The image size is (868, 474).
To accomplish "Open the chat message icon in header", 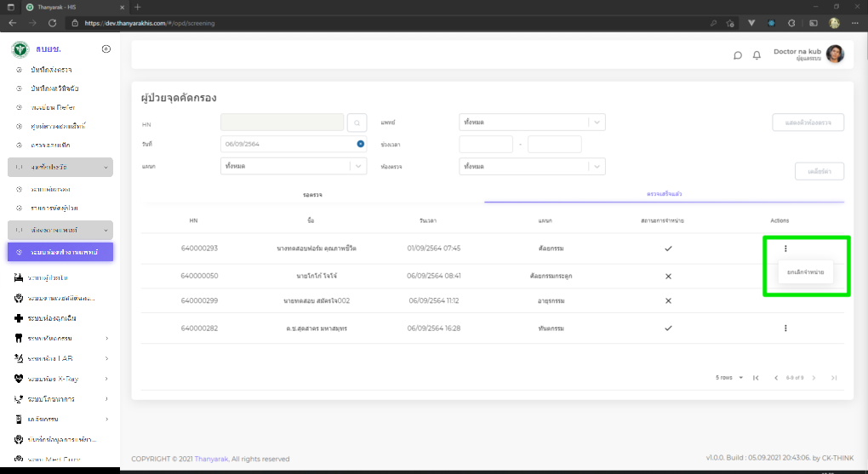I will [x=738, y=55].
